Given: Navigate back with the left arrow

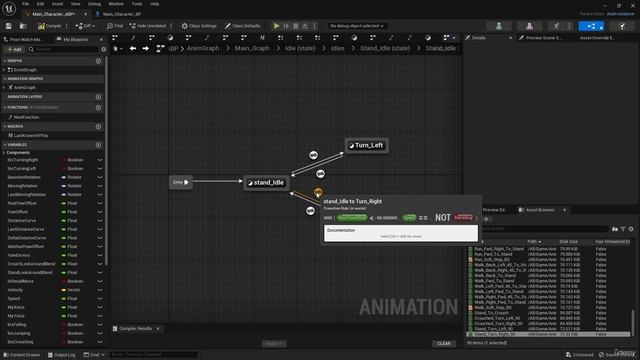Looking at the screenshot, I should pyautogui.click(x=133, y=49).
